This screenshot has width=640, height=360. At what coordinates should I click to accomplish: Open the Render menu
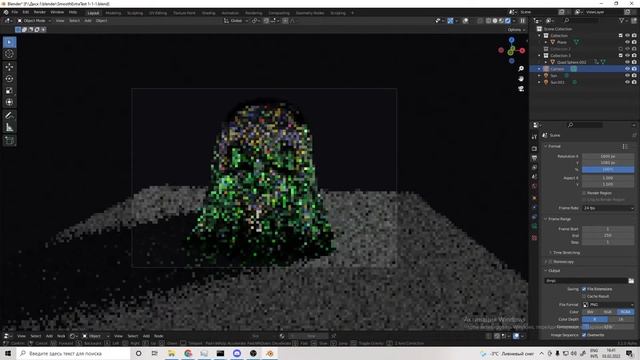coord(40,12)
